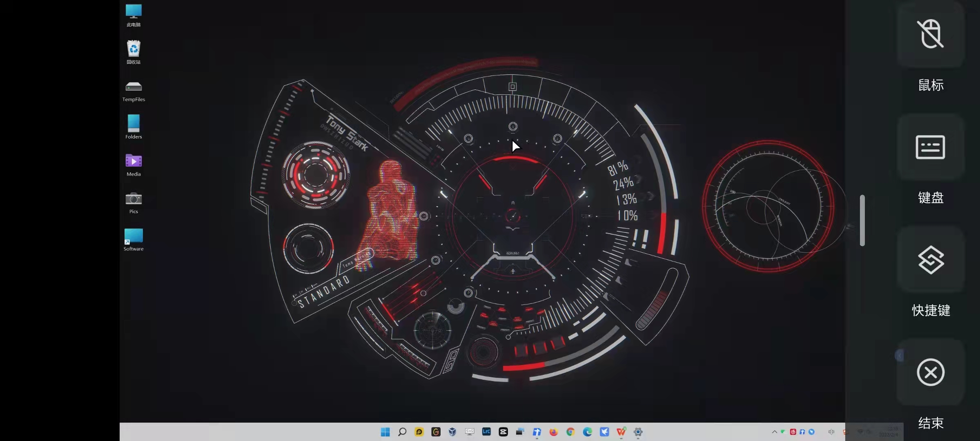Open NetEase Cloud Music tray icon
This screenshot has height=441, width=980.
click(793, 432)
